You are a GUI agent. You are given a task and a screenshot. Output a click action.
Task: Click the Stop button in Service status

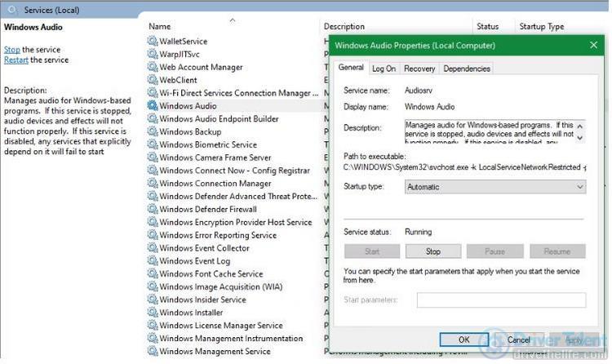(433, 251)
